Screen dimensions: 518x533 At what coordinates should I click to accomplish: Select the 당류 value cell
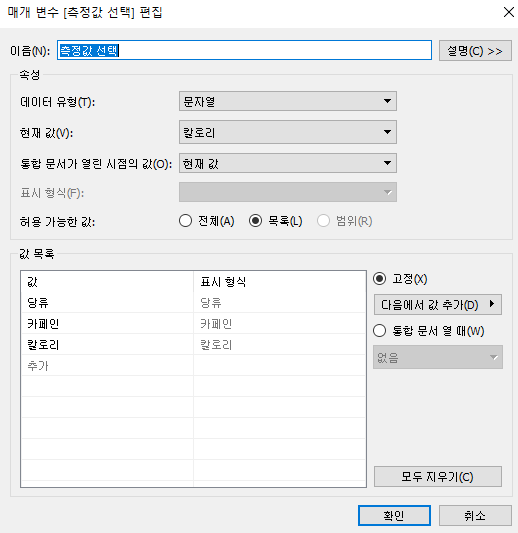[107, 303]
